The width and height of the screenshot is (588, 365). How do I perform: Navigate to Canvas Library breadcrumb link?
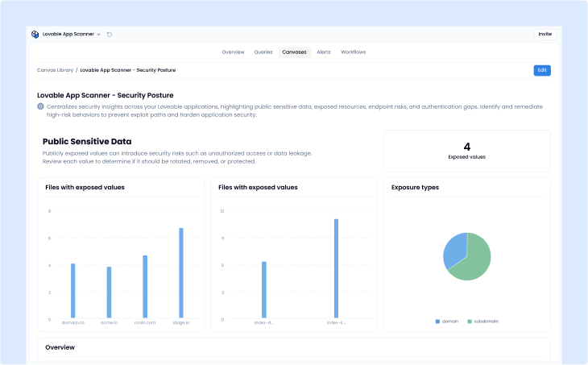pos(55,70)
